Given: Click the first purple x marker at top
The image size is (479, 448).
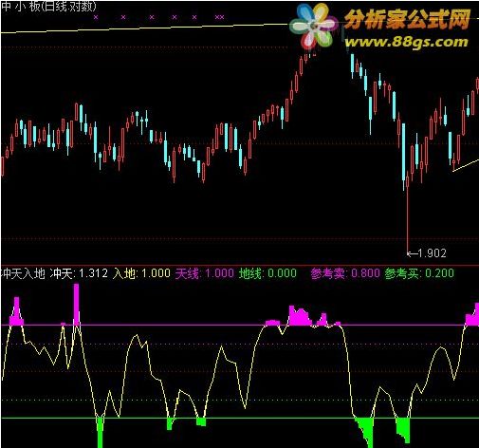Looking at the screenshot, I should tap(96, 17).
